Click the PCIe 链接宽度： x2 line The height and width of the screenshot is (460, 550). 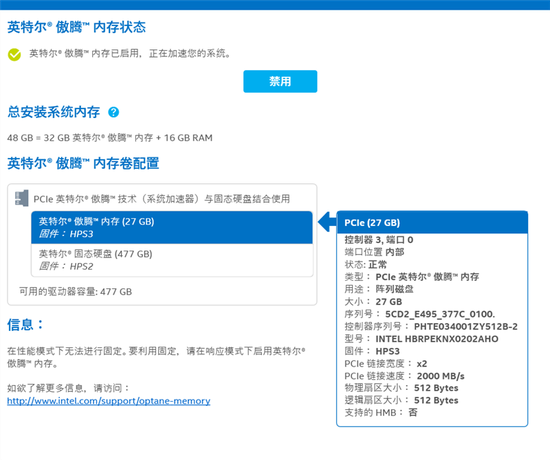(x=386, y=364)
